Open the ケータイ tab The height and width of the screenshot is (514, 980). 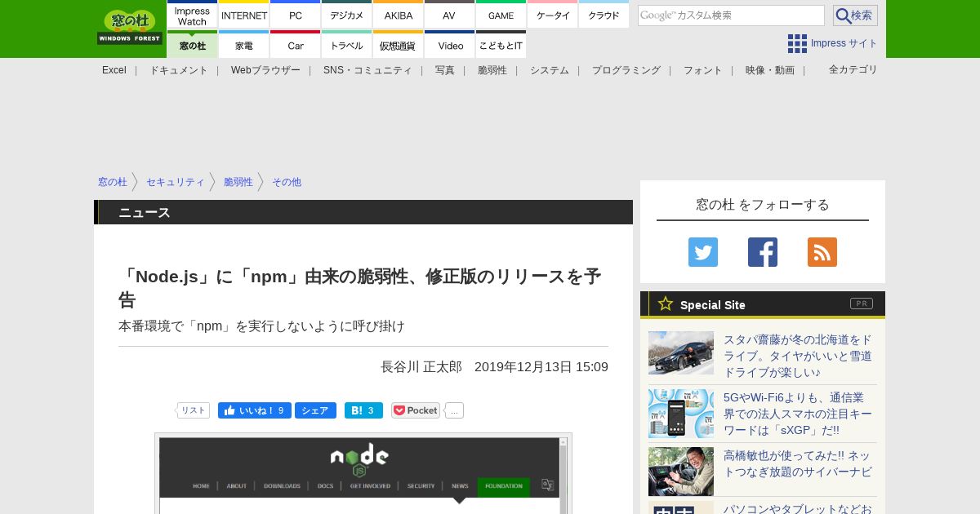[x=553, y=15]
